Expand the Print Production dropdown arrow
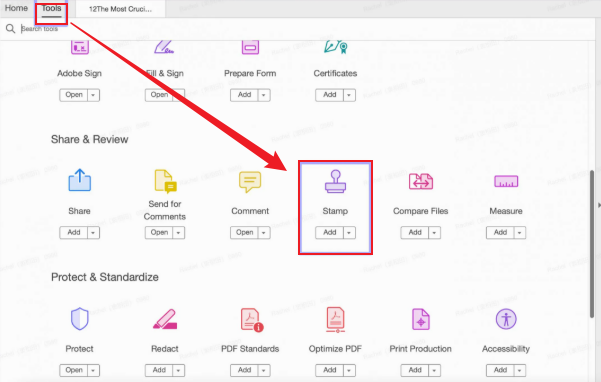 coord(435,371)
